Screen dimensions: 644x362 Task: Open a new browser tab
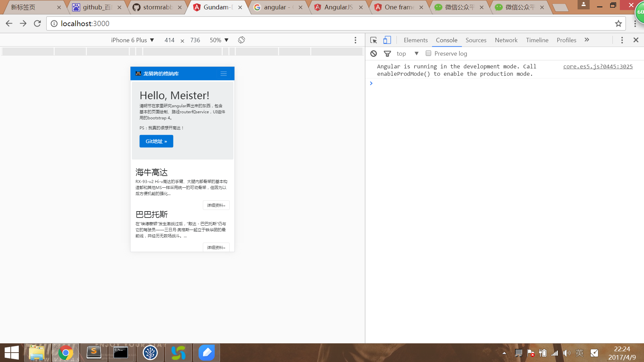[560, 7]
